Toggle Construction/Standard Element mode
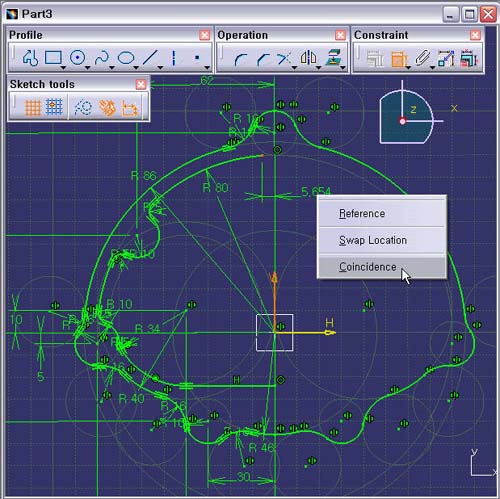500x499 pixels. pos(83,108)
